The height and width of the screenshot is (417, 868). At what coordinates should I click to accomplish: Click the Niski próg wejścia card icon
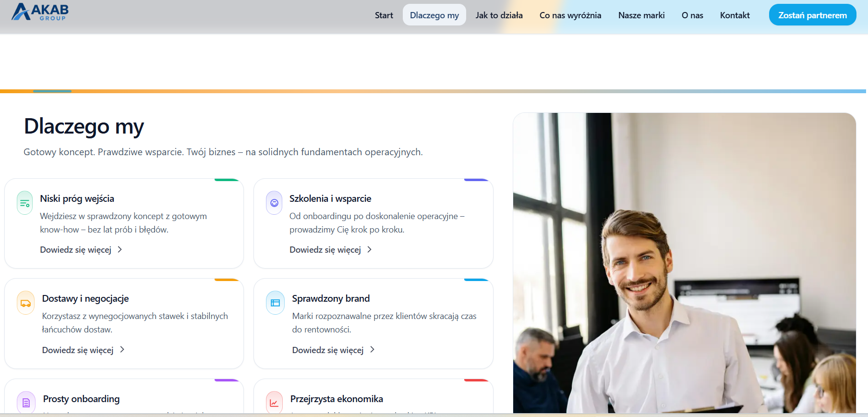coord(24,203)
